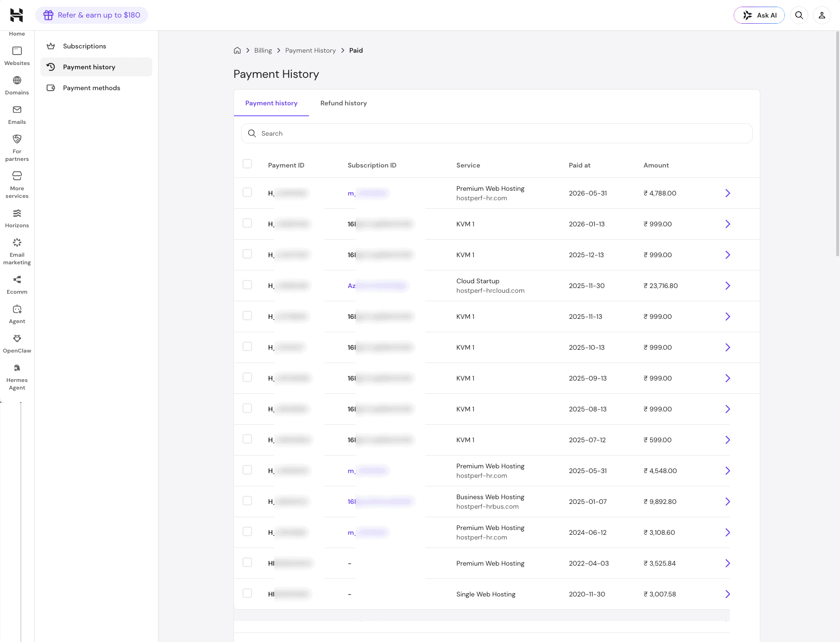Open the Billing breadcrumb link
The image size is (840, 642).
tap(263, 50)
